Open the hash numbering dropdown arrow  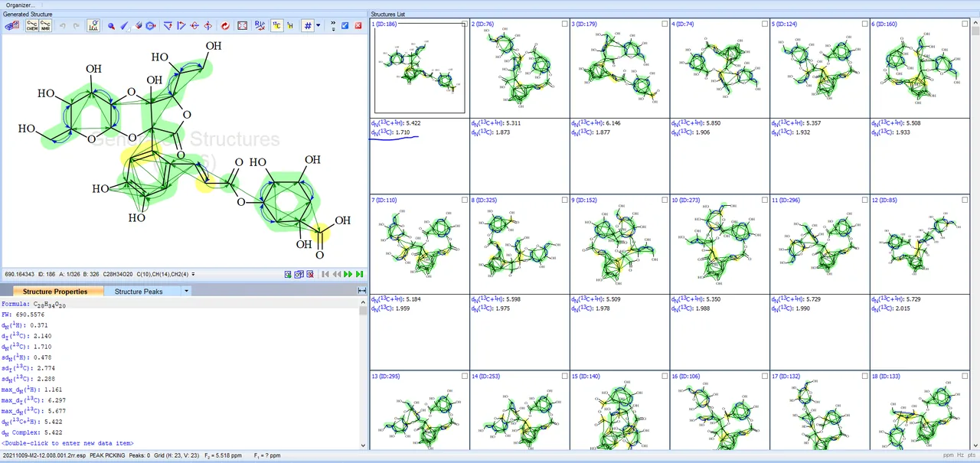point(318,25)
